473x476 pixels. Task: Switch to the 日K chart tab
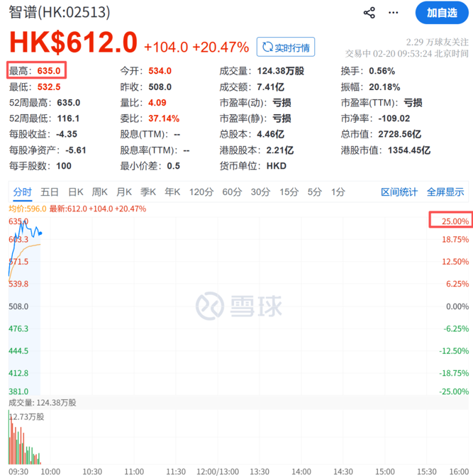(76, 192)
